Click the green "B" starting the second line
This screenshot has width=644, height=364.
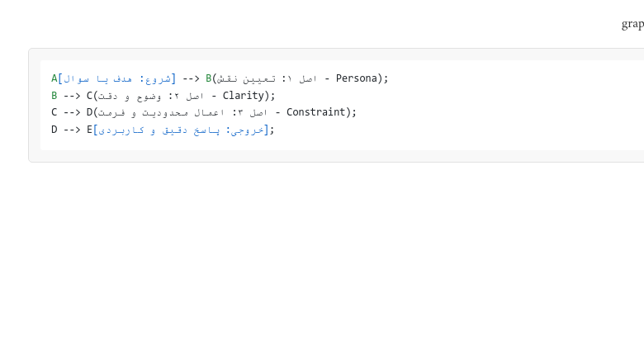pyautogui.click(x=54, y=96)
